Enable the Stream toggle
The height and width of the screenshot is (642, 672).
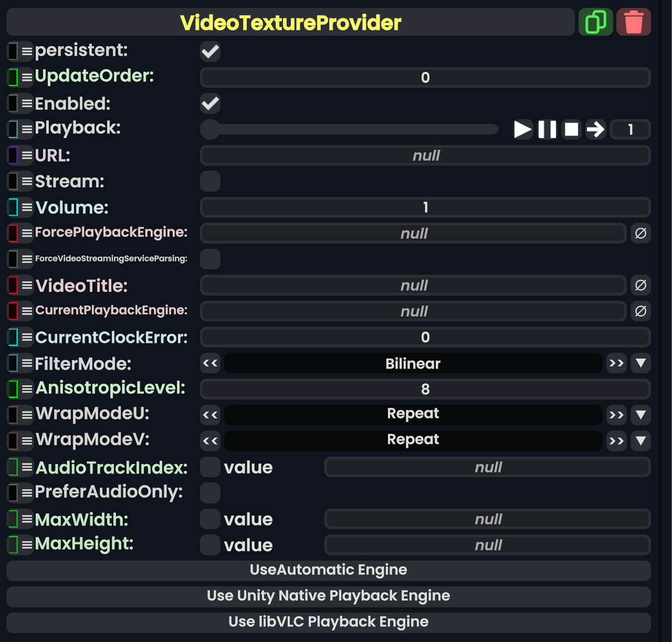tap(210, 181)
